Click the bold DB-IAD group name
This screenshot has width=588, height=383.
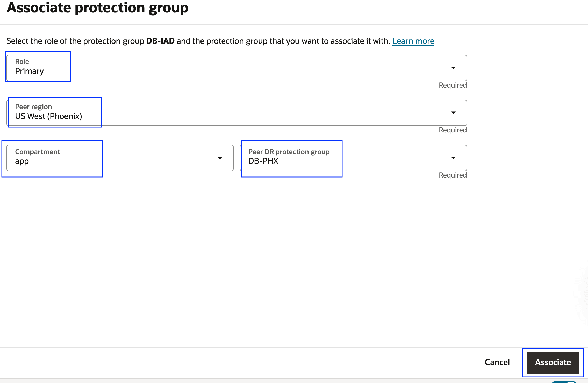click(x=160, y=41)
